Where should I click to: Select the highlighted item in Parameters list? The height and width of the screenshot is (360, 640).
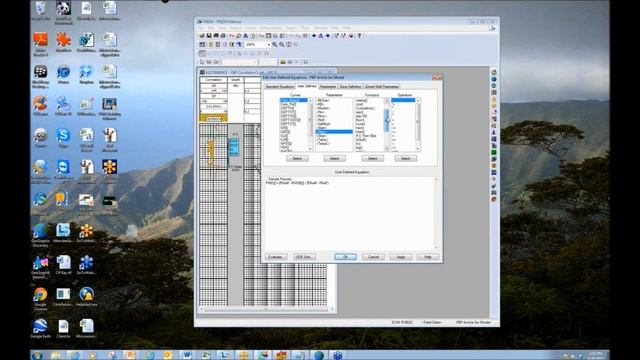point(334,132)
